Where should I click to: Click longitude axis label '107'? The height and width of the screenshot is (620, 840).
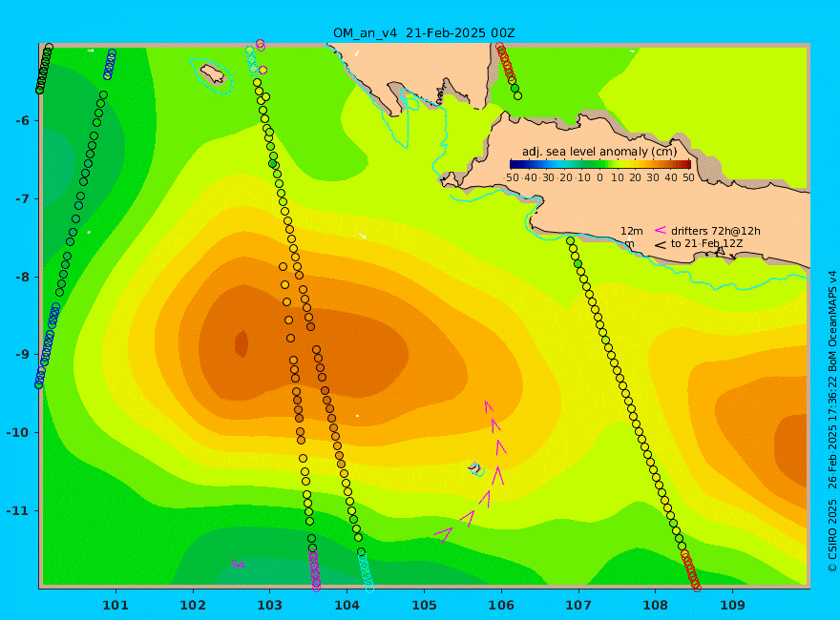(578, 606)
